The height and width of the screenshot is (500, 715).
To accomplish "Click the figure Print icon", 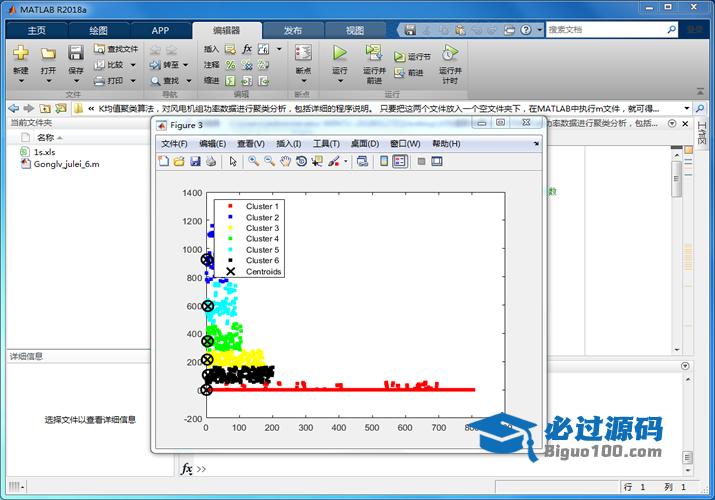I will pos(211,161).
